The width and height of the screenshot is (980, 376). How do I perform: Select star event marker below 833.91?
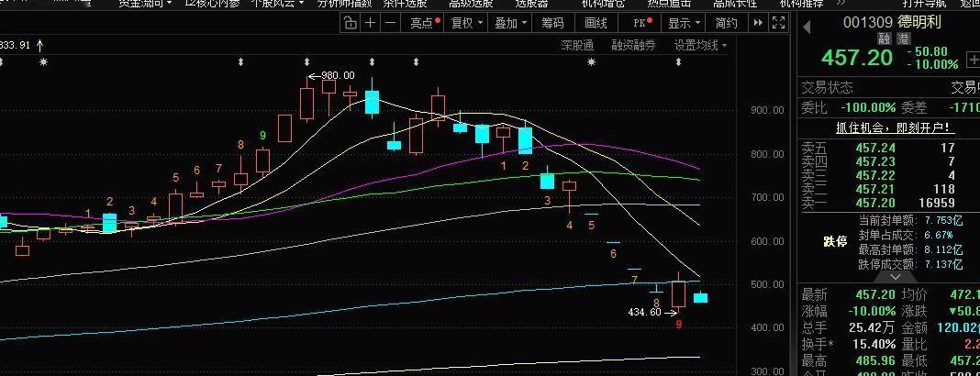pos(43,61)
